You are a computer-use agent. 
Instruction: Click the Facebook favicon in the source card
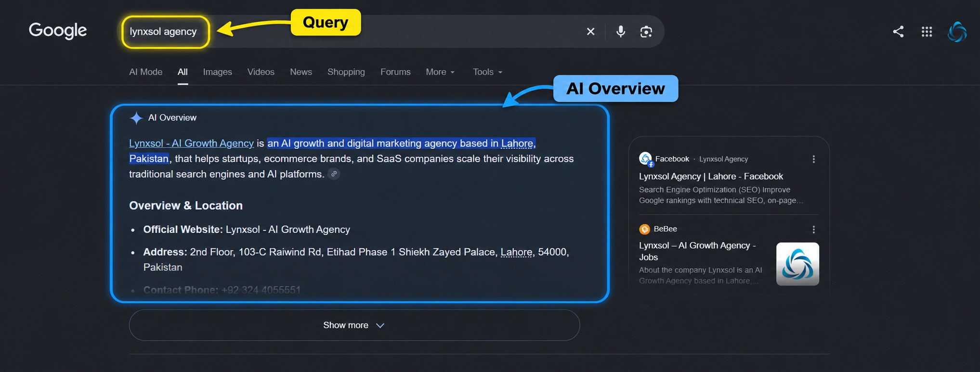coord(646,159)
